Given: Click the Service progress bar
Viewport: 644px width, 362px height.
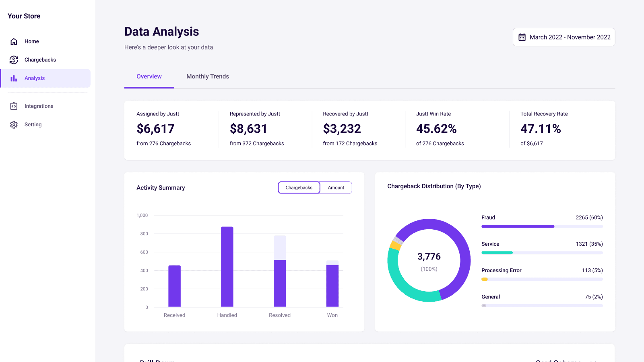Looking at the screenshot, I should pos(542,253).
